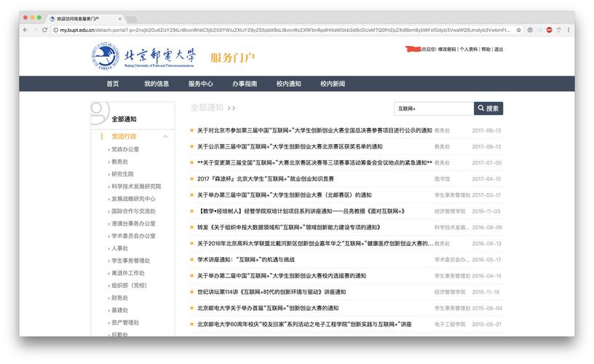Click the browser address bar URL
Image resolution: width=594 pixels, height=364 pixels.
pyautogui.click(x=284, y=30)
